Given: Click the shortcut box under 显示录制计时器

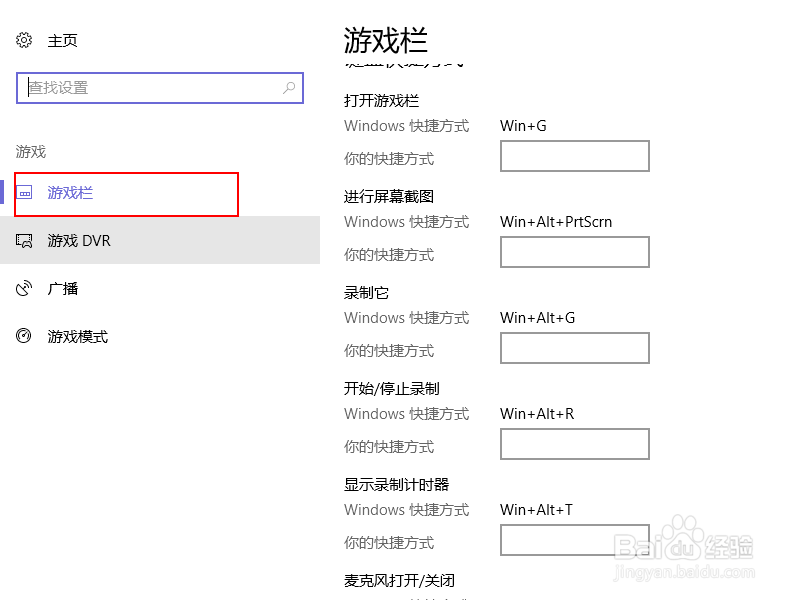Looking at the screenshot, I should (x=574, y=540).
